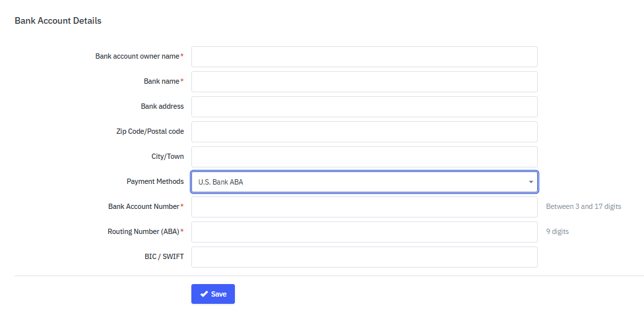Viewport: 644px width, 319px height.
Task: Select the Routing Number (ABA) text box
Action: tap(364, 232)
